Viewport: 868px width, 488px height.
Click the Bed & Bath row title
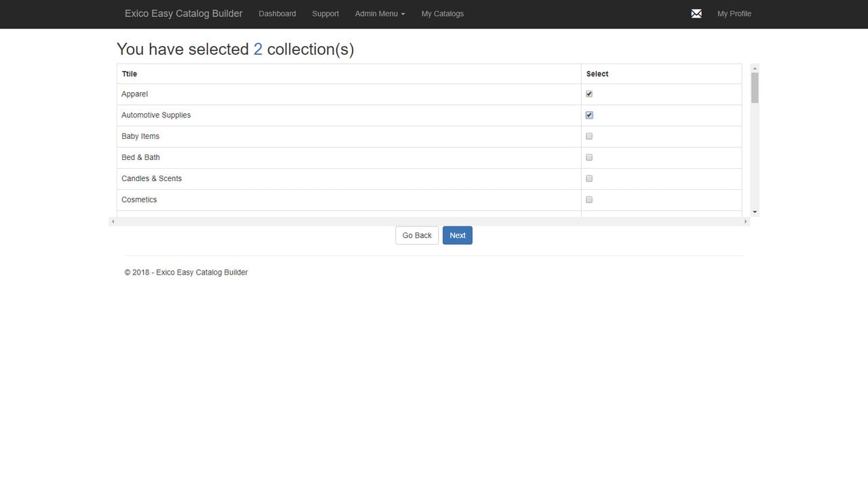141,157
